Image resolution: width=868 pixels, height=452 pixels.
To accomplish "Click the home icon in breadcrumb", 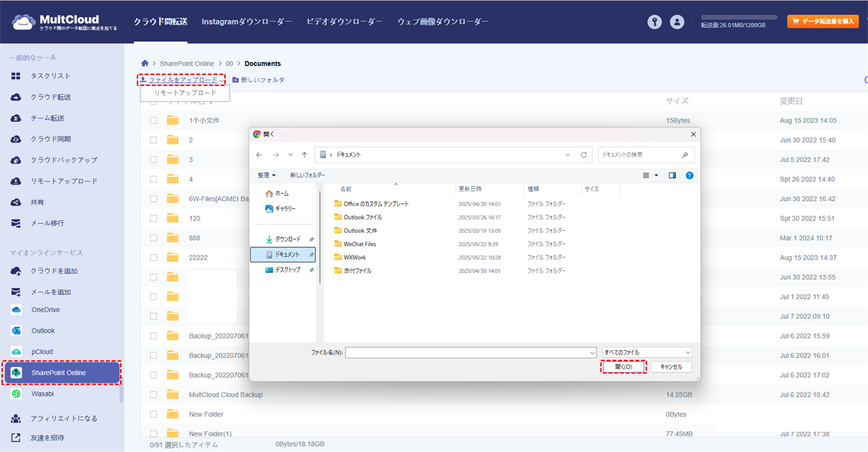I will click(x=145, y=64).
